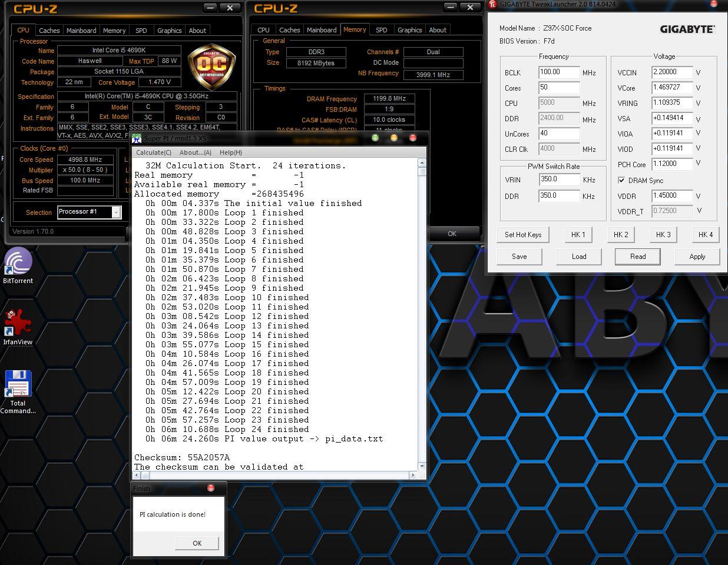
Task: Click the TweakLauncher title bar logo icon
Action: click(492, 4)
